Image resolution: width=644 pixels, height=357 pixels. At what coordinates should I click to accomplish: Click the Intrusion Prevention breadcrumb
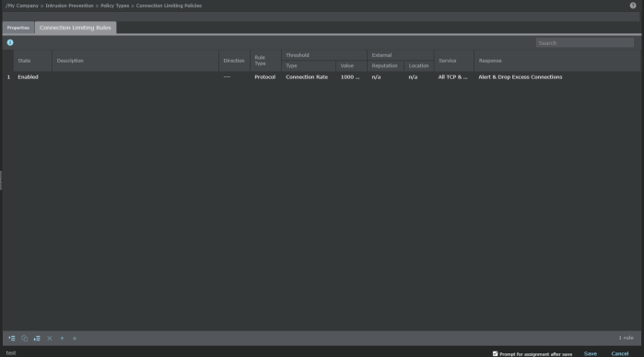click(x=69, y=6)
